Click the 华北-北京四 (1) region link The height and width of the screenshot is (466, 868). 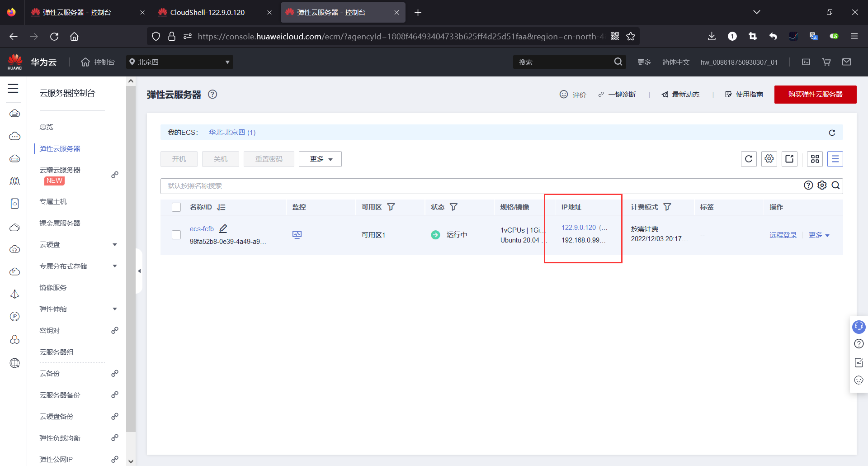[232, 133]
